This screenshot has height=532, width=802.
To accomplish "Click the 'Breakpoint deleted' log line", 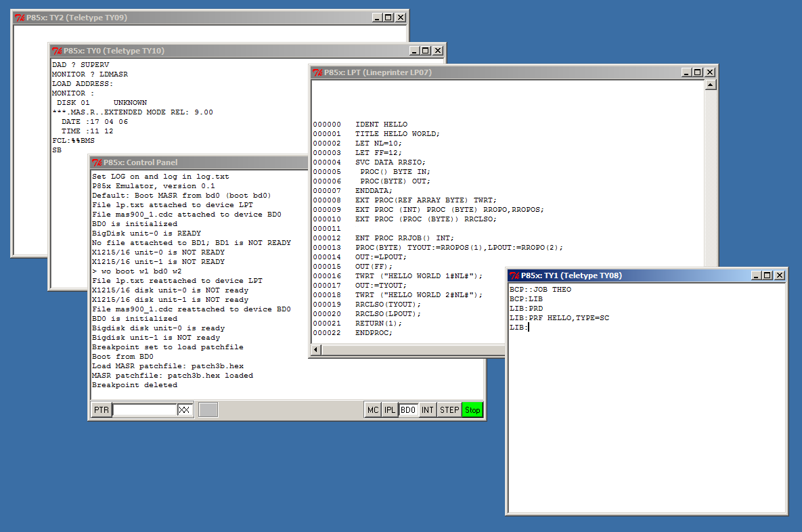I will [x=135, y=385].
